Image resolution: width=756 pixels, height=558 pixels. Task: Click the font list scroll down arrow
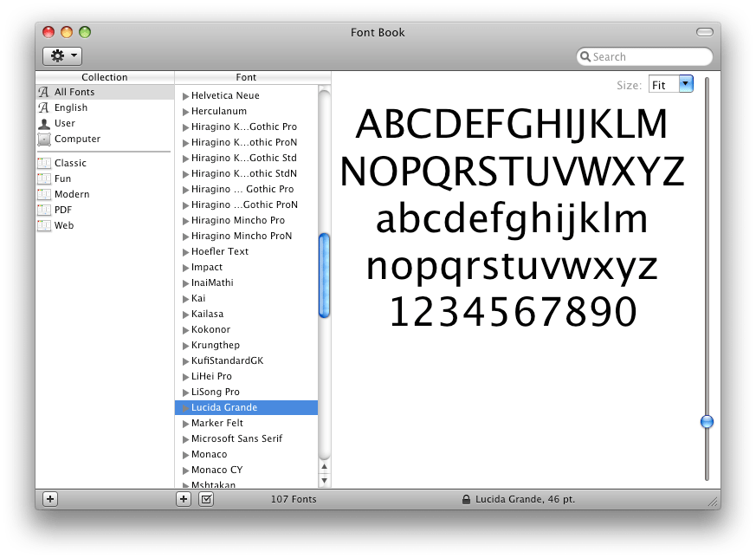pyautogui.click(x=325, y=479)
